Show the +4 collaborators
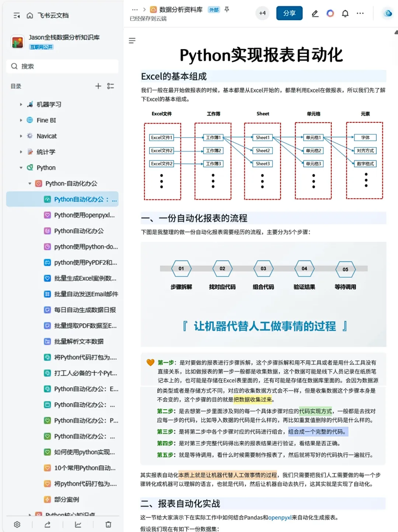Image resolution: width=398 pixels, height=532 pixels. pyautogui.click(x=262, y=13)
